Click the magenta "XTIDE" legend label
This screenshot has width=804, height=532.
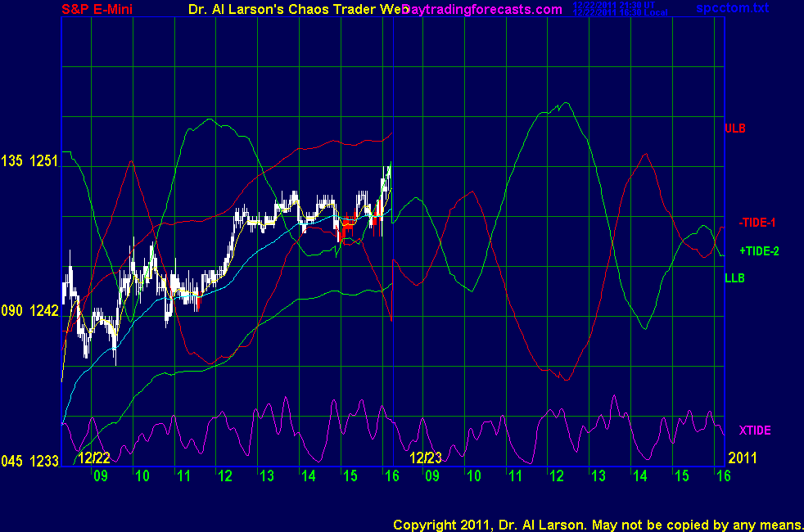click(x=755, y=431)
